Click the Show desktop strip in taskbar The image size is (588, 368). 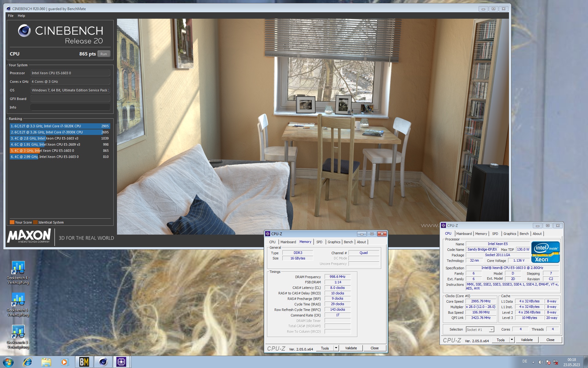coord(585,362)
